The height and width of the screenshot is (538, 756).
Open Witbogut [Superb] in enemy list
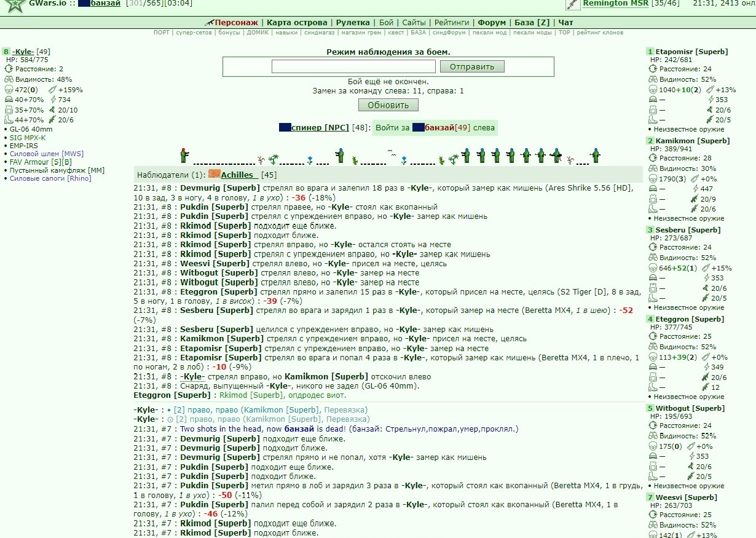[690, 408]
